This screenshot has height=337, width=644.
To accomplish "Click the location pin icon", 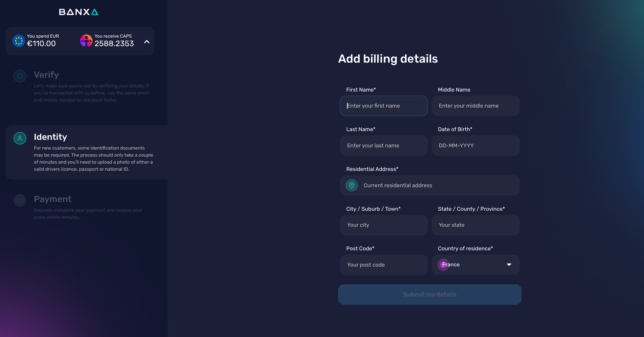I will coord(351,185).
